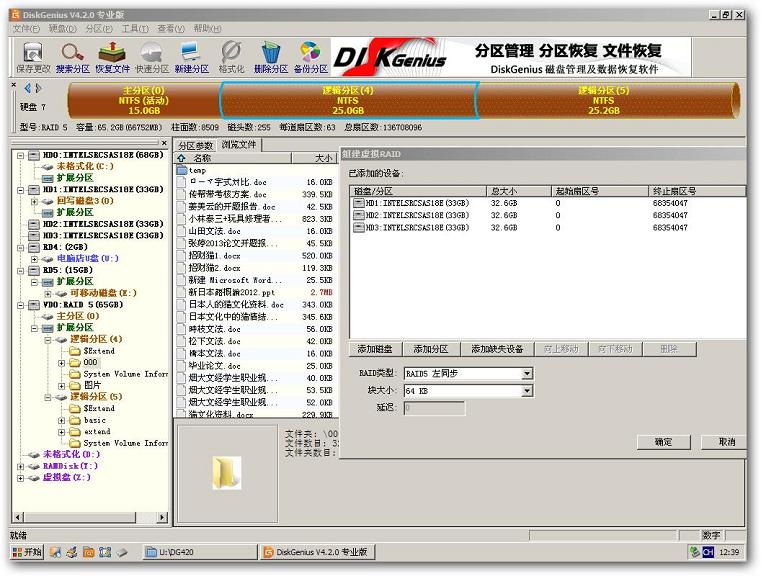Screen dimensions: 761x576
Task: Switch to 浏览文件 tab
Action: pos(238,144)
